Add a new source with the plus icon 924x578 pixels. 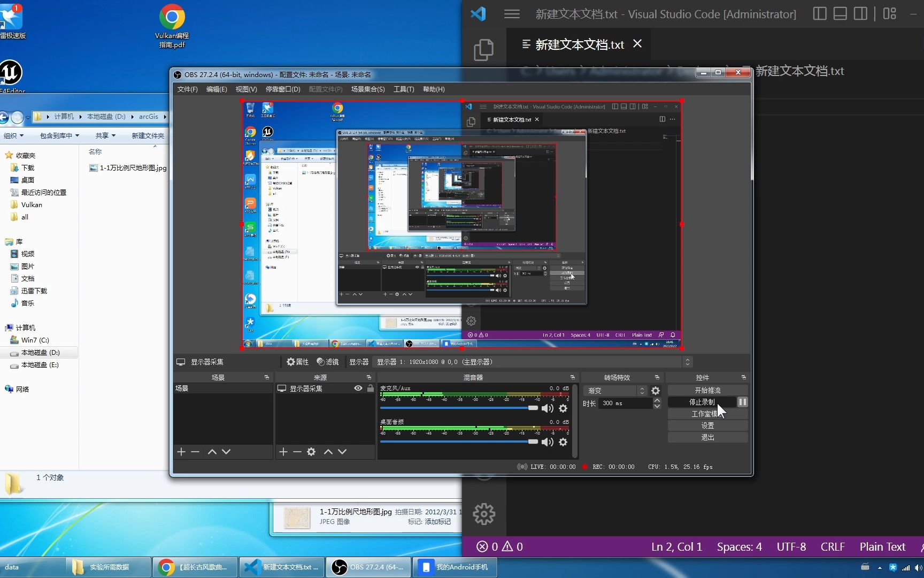coord(283,452)
